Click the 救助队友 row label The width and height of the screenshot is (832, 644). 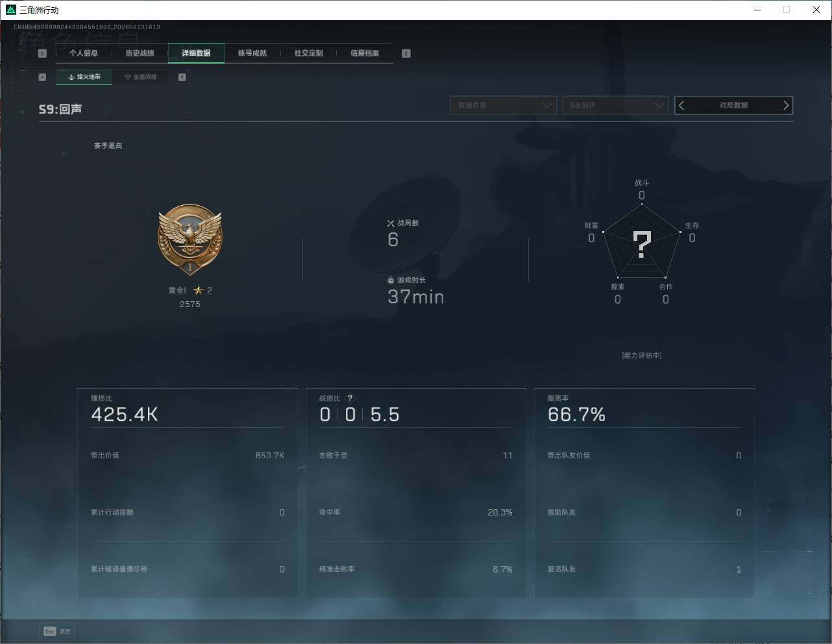point(561,513)
